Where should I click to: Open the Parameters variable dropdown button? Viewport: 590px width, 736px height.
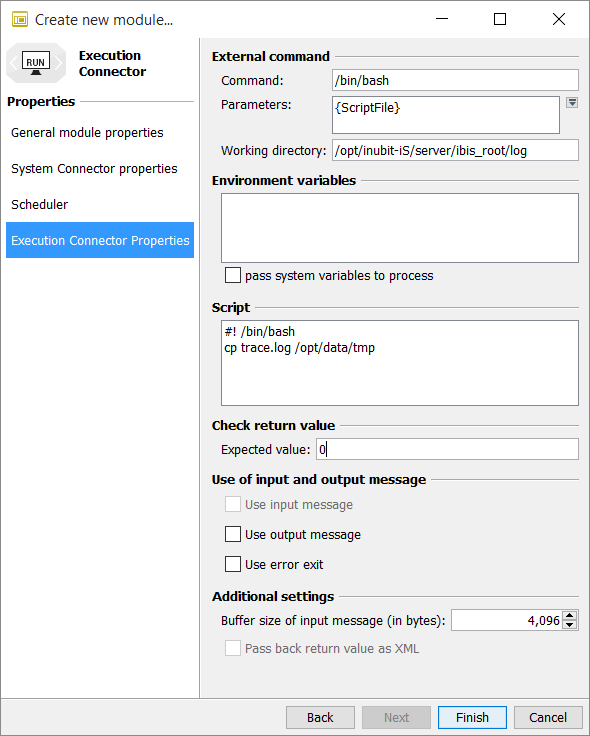click(572, 103)
